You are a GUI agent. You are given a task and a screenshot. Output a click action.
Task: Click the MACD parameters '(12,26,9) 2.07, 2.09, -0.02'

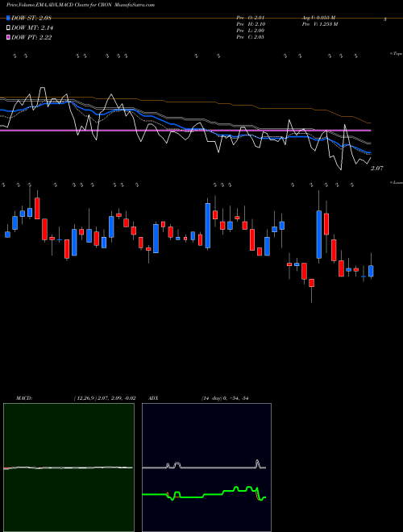(x=105, y=398)
